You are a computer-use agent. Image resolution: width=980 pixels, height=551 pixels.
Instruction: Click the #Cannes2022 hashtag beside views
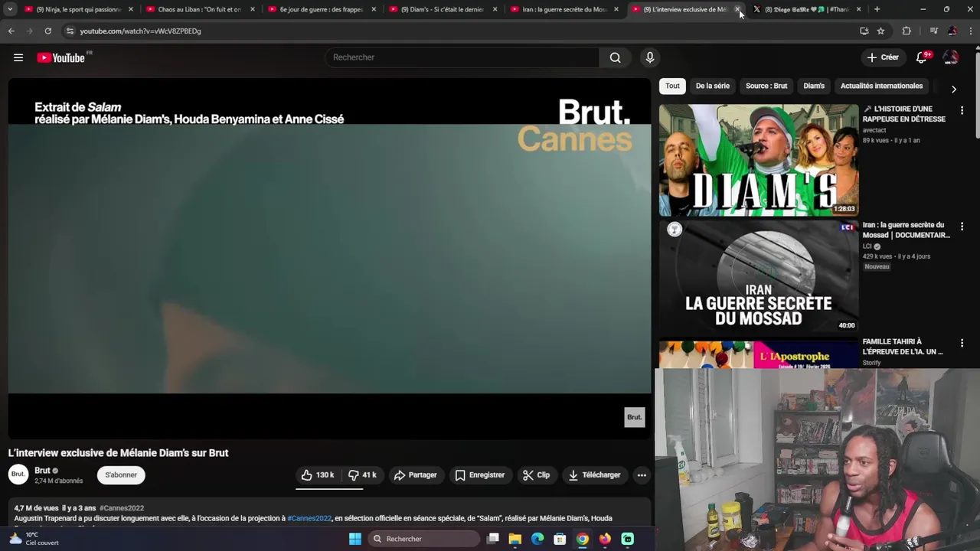tap(122, 508)
